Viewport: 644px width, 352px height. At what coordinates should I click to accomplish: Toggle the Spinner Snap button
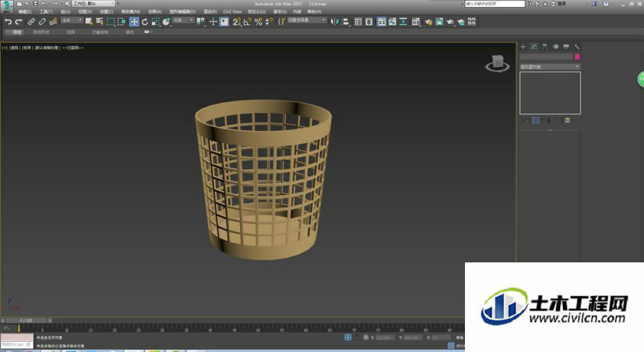pos(269,22)
